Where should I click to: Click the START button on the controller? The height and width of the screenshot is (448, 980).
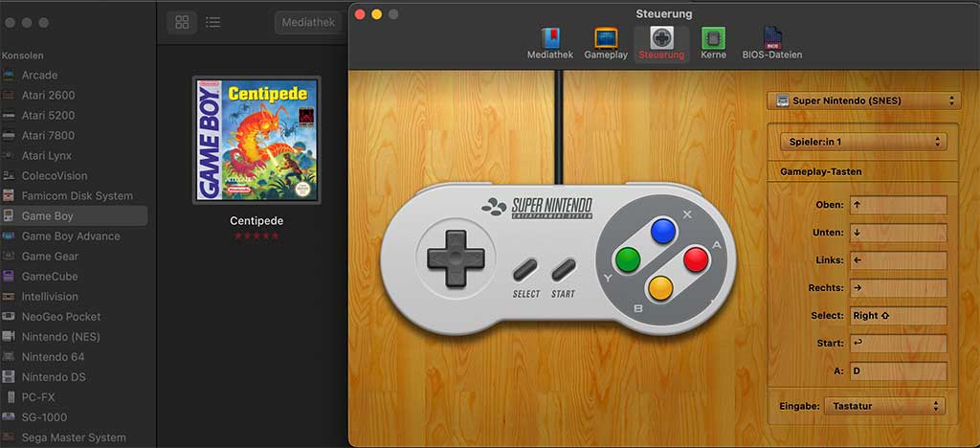(x=563, y=270)
